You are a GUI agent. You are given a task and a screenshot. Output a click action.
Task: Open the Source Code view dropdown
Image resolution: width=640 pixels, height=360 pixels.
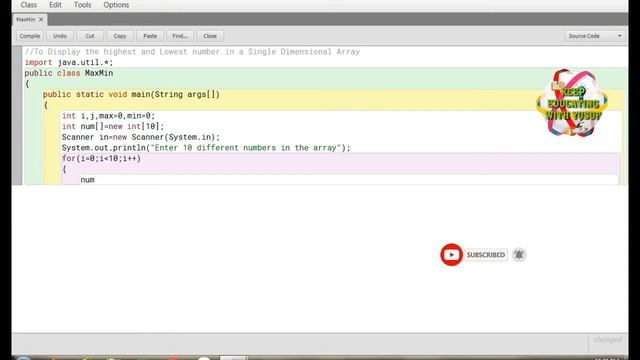coord(595,36)
